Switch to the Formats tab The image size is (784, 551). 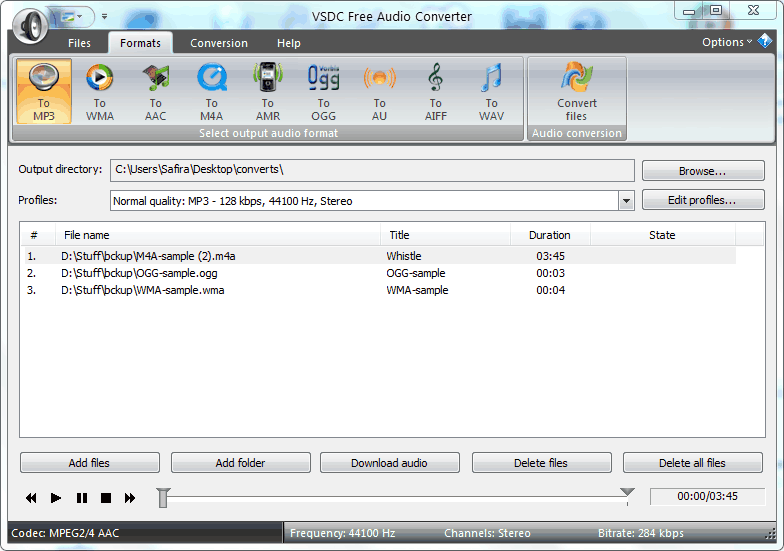pos(140,43)
